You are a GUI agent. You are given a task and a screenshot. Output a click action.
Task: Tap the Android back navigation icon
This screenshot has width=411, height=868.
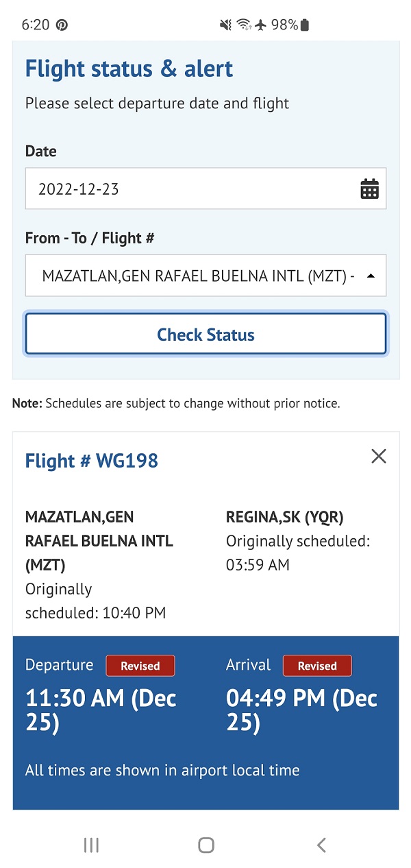coord(321,845)
